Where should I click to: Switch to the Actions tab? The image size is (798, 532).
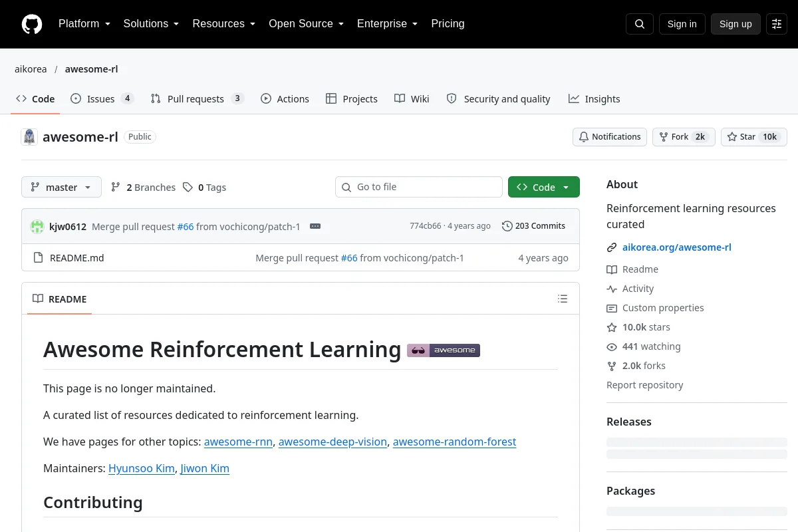(285, 99)
